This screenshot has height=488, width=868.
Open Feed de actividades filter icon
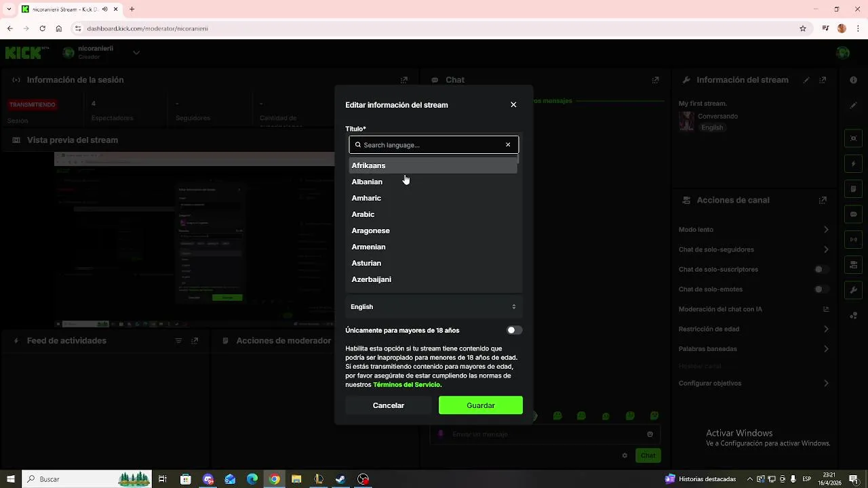(x=178, y=341)
